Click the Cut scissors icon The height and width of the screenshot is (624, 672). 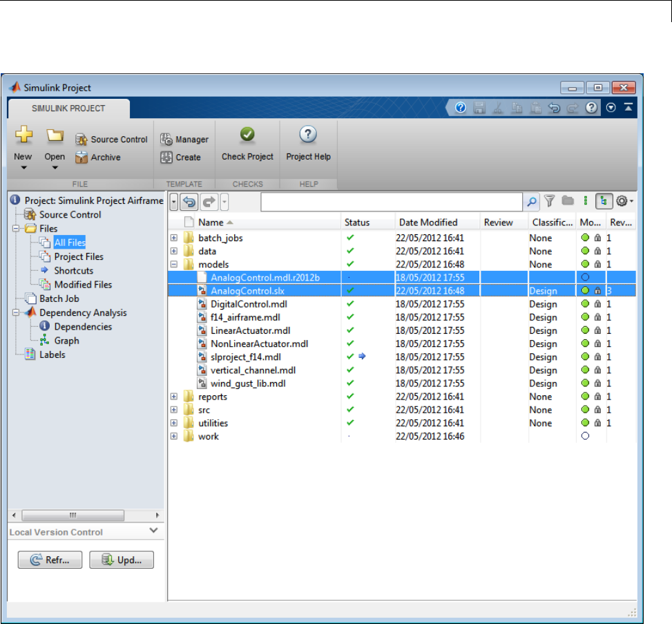498,108
